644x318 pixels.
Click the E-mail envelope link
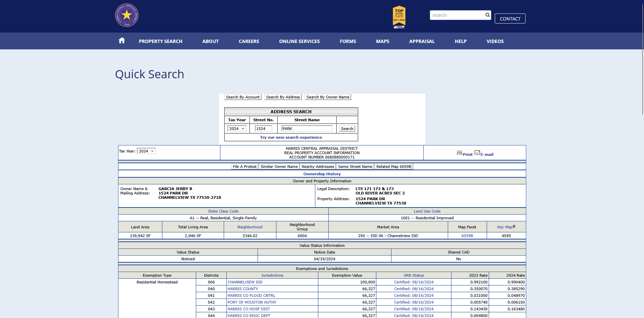tap(484, 153)
